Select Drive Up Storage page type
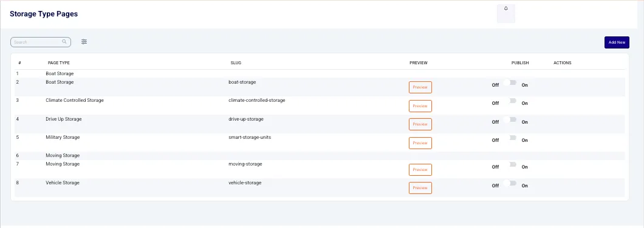The width and height of the screenshot is (644, 228). pos(64,119)
